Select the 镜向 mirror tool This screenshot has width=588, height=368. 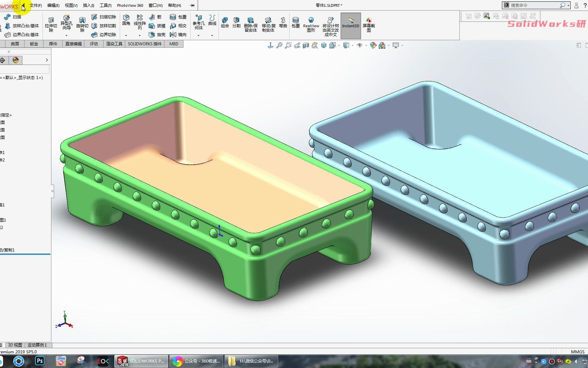[178, 34]
